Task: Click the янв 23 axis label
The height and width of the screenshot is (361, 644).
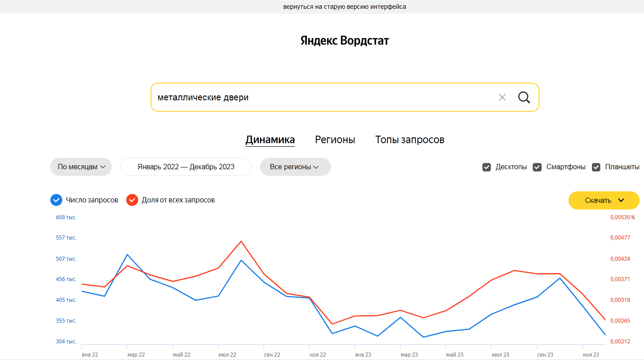Action: tap(363, 355)
